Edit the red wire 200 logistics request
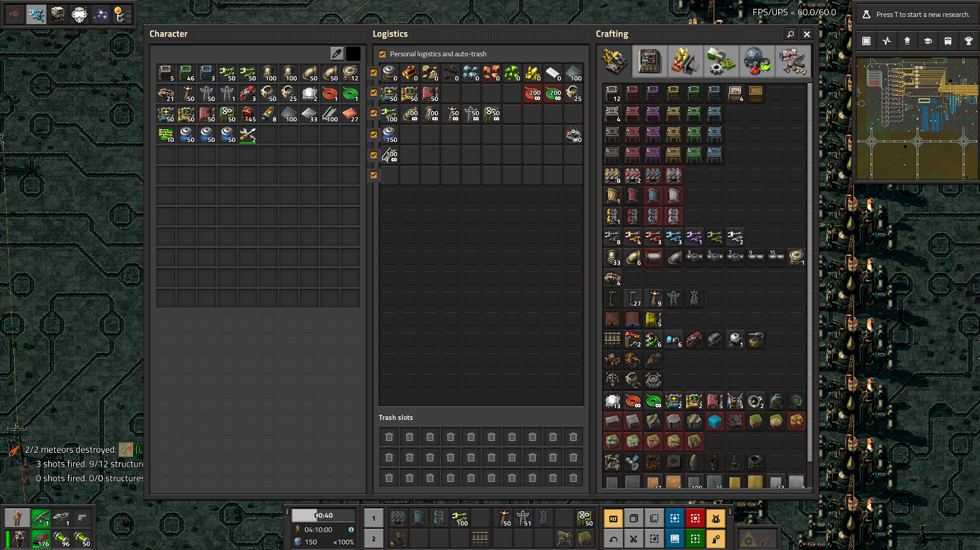Viewport: 980px width, 550px height. (532, 94)
